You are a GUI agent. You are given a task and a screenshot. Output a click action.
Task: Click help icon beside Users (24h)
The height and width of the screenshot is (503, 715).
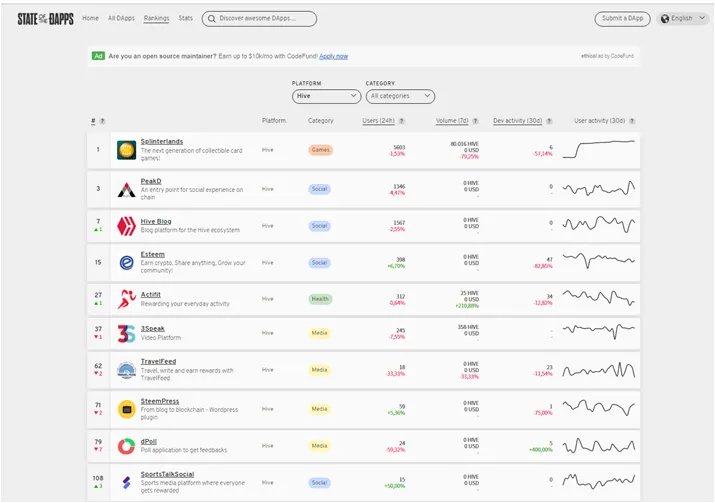coord(402,121)
